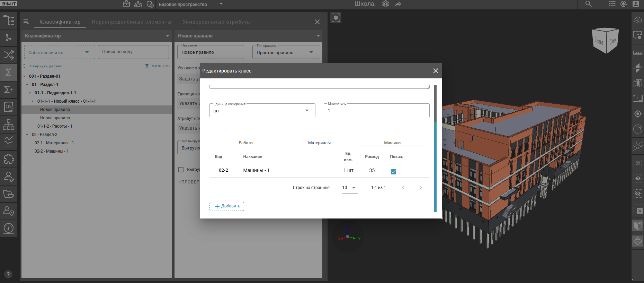This screenshot has height=283, width=644.
Task: Open the Единица измерения dropdown
Action: pyautogui.click(x=262, y=111)
